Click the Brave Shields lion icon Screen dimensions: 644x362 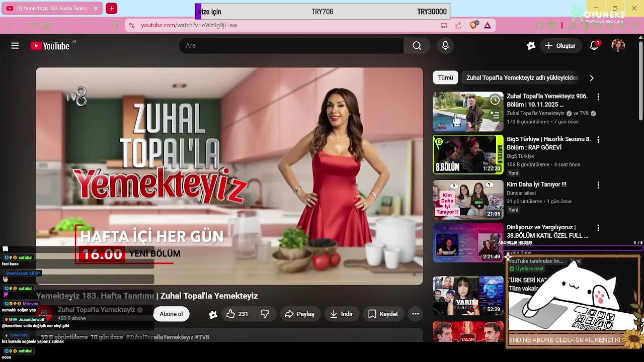(474, 25)
